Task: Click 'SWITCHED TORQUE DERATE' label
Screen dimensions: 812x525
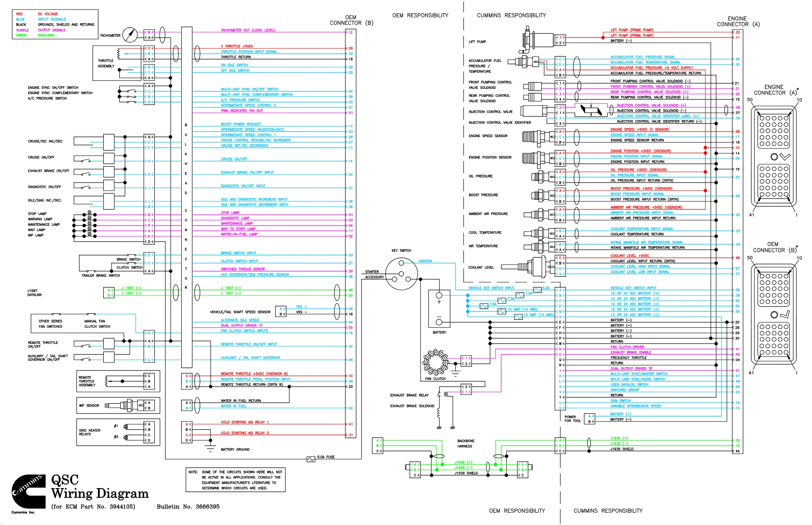Action: (243, 269)
